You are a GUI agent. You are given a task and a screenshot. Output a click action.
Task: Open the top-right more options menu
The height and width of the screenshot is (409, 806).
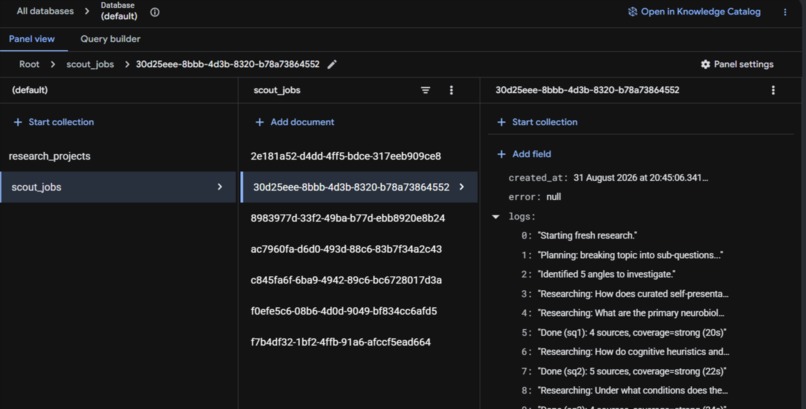tap(785, 12)
